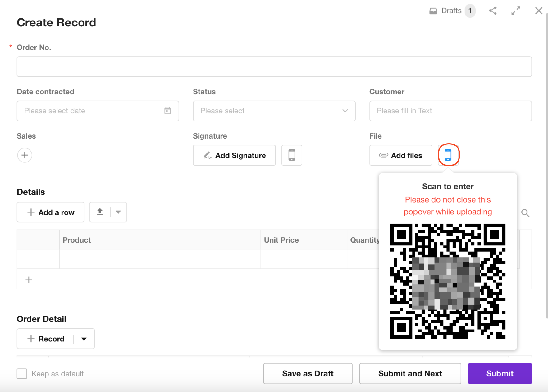Viewport: 548px width, 392px height.
Task: Click the plus icon under Sales
Action: point(25,155)
